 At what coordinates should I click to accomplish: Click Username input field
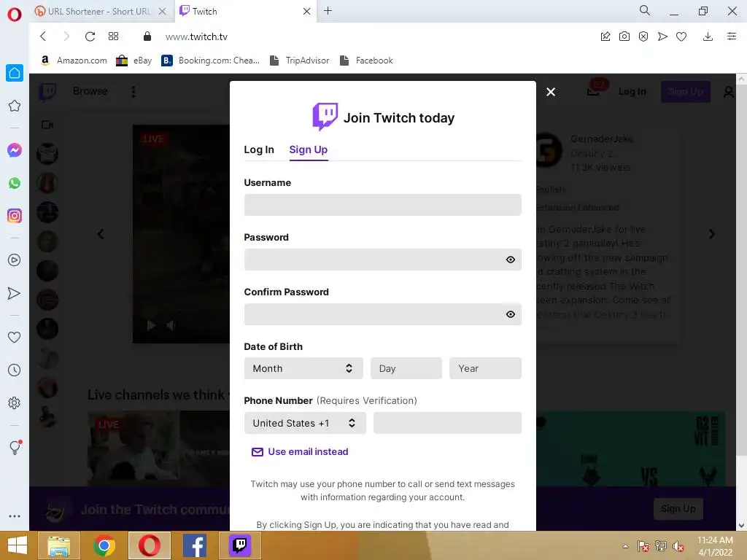382,205
